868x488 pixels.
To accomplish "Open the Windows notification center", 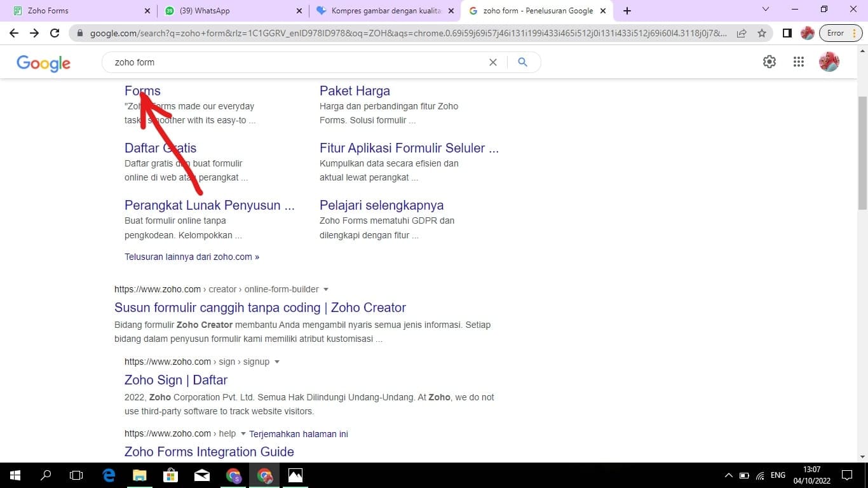I will click(x=847, y=475).
